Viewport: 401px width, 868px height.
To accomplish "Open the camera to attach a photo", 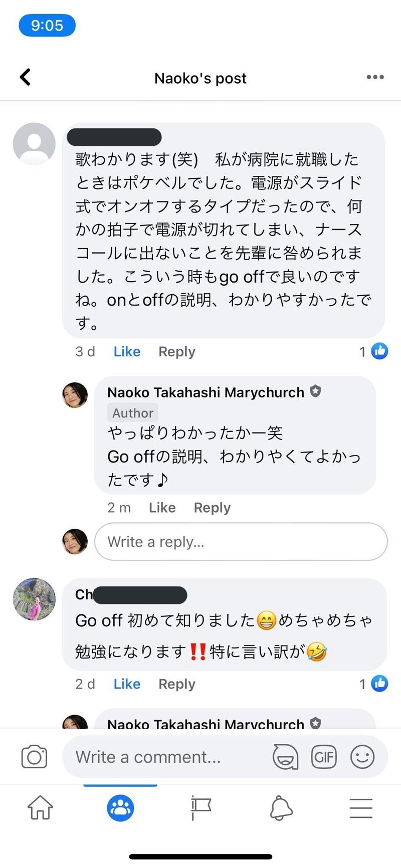I will [x=33, y=757].
